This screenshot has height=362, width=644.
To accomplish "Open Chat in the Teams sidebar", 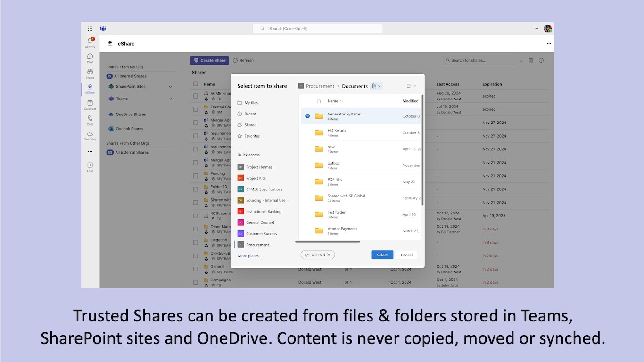I will [90, 58].
